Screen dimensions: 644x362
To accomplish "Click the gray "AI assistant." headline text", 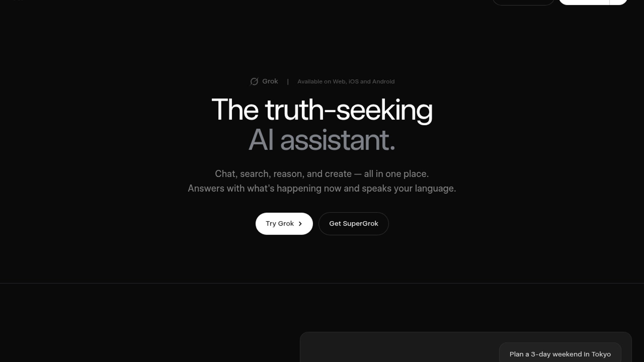I will [x=322, y=140].
